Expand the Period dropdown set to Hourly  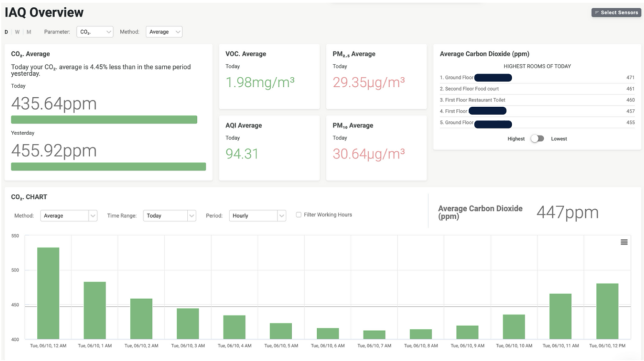257,216
